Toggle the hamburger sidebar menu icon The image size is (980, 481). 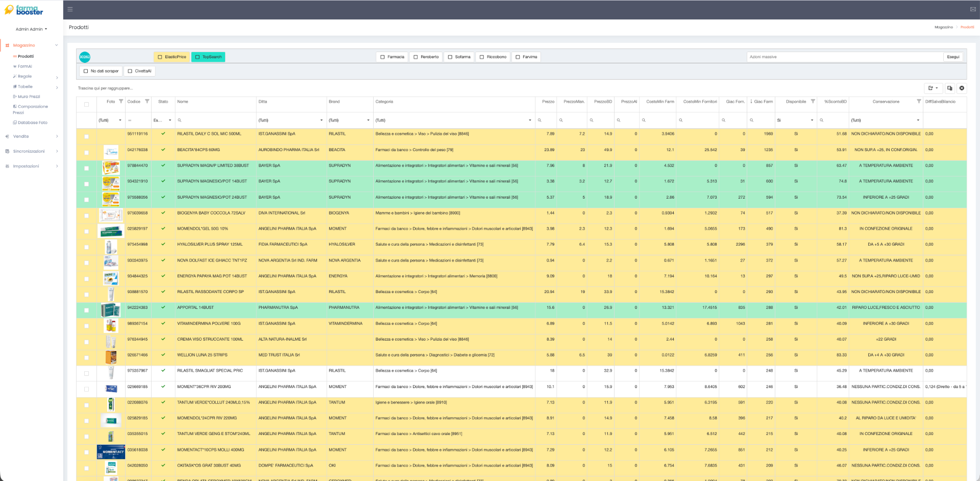click(70, 9)
